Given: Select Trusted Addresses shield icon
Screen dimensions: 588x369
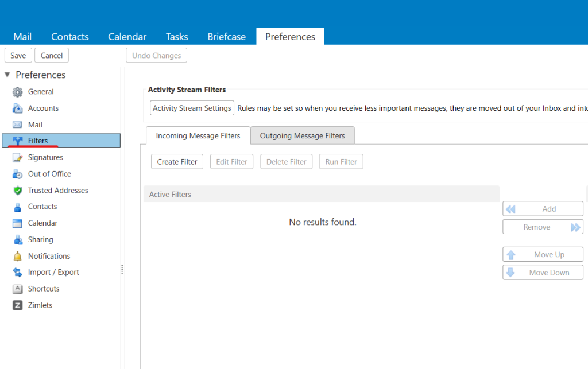Looking at the screenshot, I should click(x=18, y=191).
